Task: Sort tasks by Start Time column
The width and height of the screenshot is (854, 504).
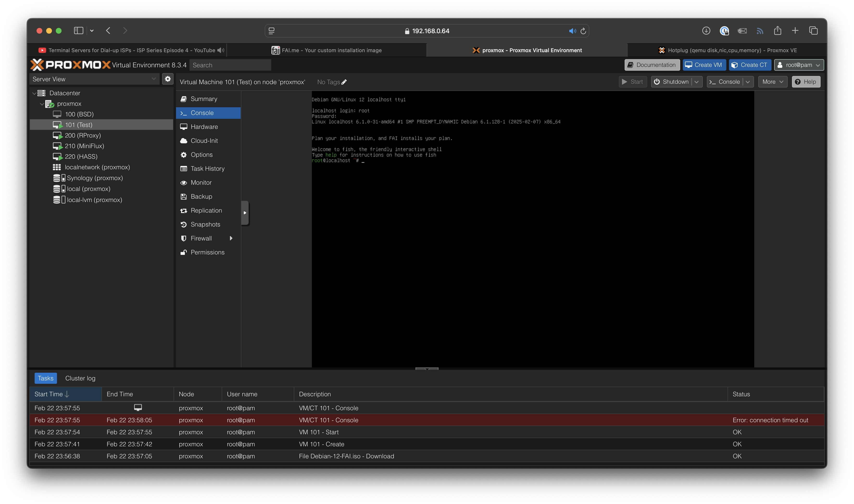Action: click(x=66, y=394)
